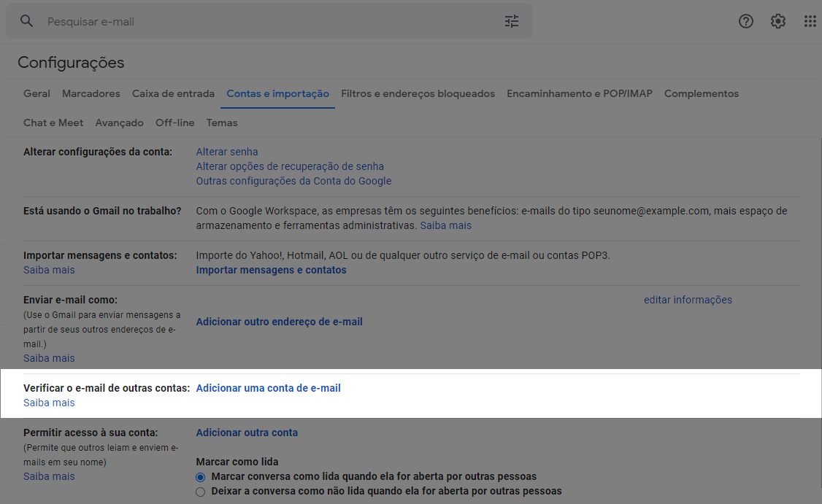Click the editar informações link
Screen dimensions: 822x504
688,300
